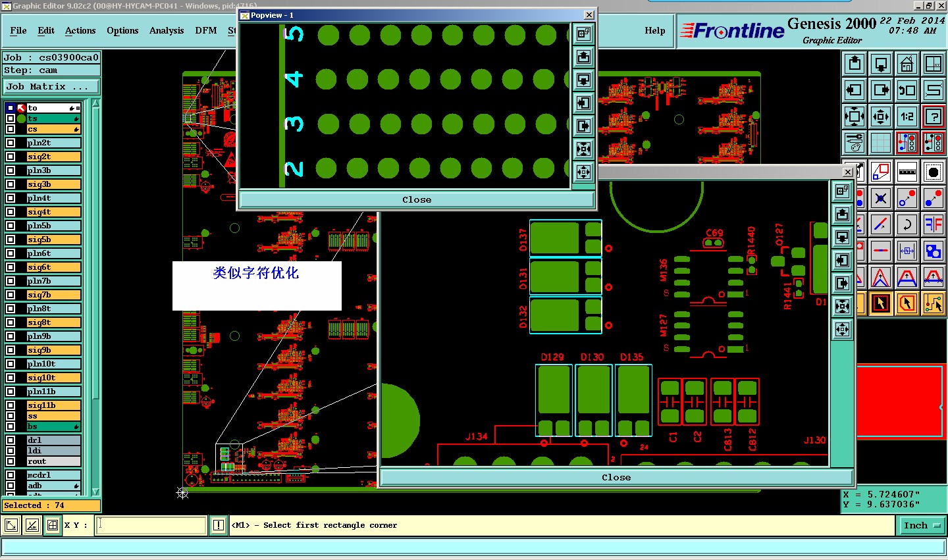The width and height of the screenshot is (948, 560).
Task: Select the net selection arrow icon
Action: (934, 303)
